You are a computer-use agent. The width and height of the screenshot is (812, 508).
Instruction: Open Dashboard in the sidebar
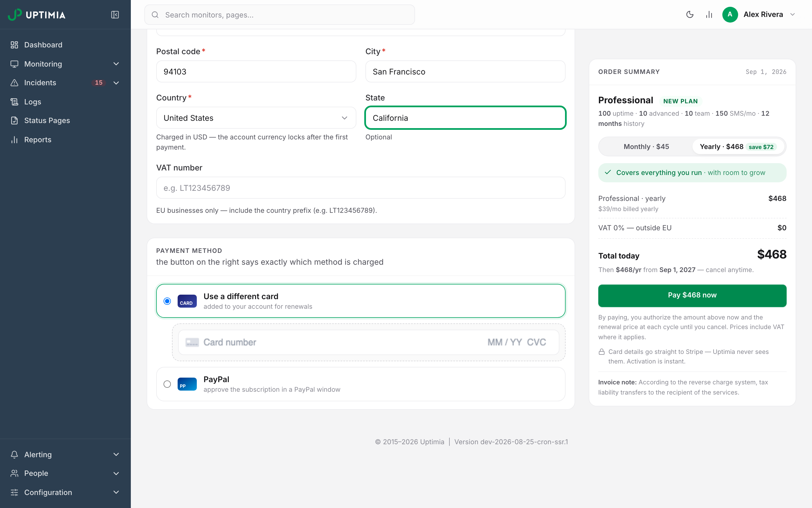click(x=65, y=45)
